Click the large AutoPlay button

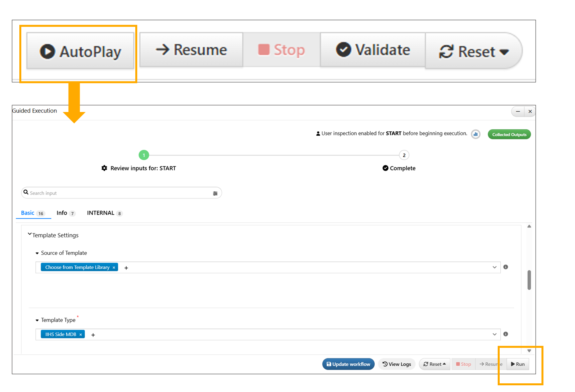click(x=80, y=51)
